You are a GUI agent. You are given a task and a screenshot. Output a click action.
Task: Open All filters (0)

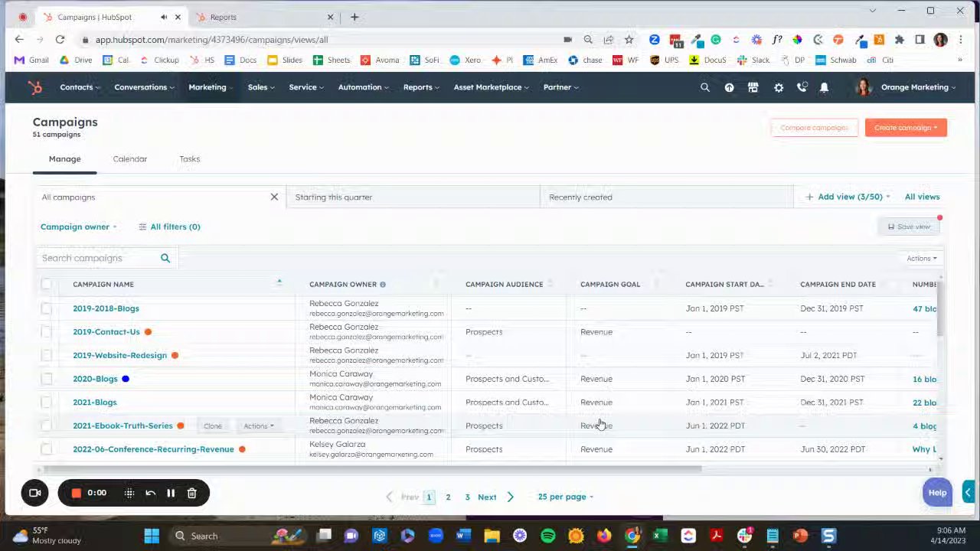tap(169, 227)
